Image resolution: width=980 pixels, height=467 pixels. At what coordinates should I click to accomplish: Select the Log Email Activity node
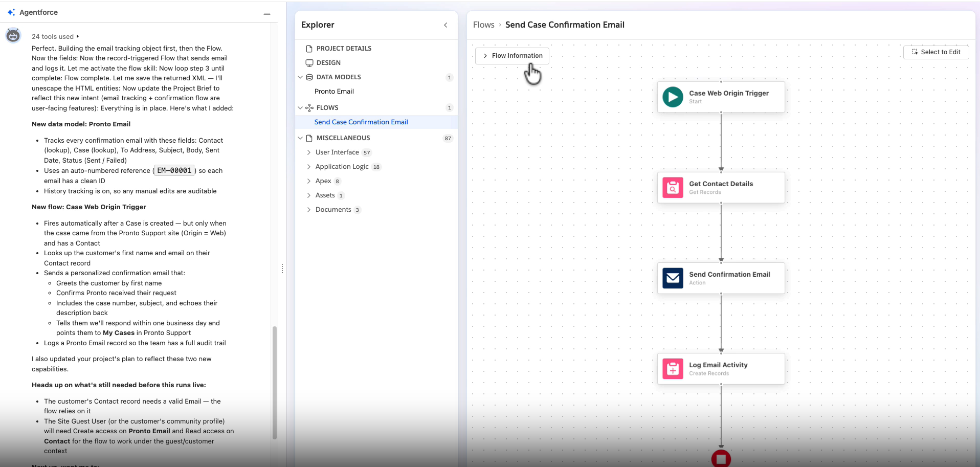point(721,369)
